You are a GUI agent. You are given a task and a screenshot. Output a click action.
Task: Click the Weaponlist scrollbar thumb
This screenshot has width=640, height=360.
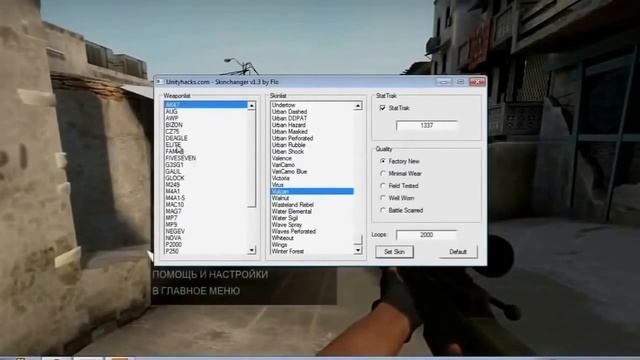[x=252, y=158]
